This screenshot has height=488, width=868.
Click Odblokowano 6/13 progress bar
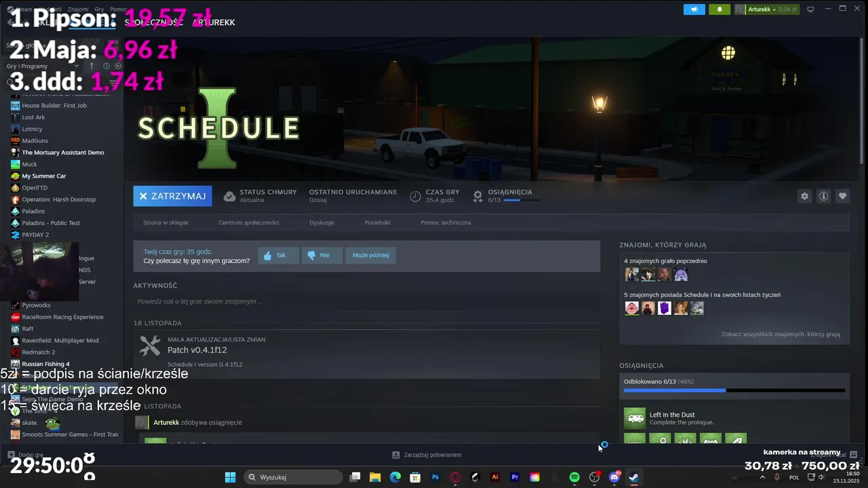click(x=734, y=390)
